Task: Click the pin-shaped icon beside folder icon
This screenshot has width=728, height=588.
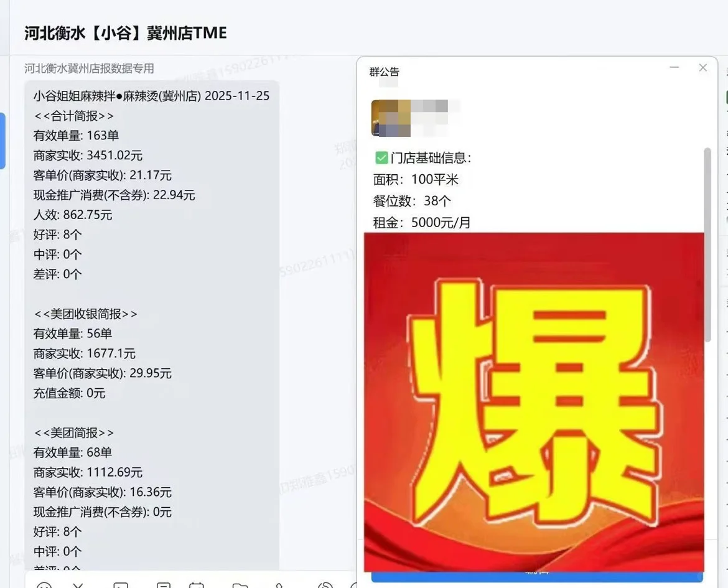Action: [279, 586]
